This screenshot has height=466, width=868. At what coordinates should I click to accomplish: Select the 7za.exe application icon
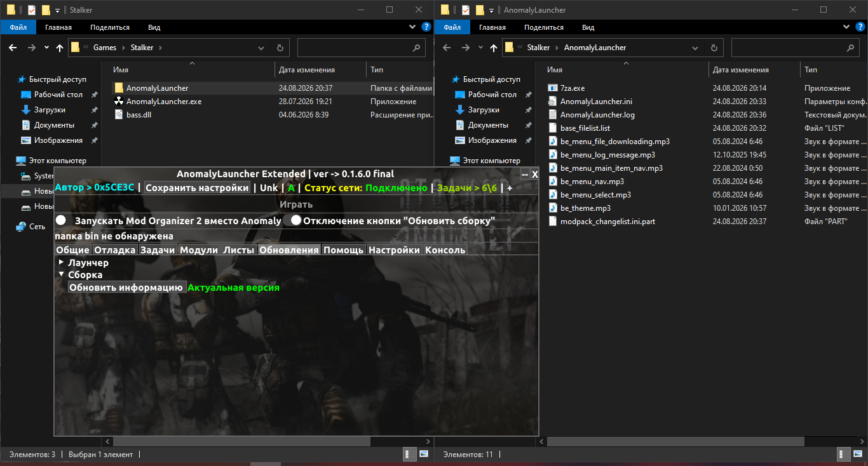553,88
